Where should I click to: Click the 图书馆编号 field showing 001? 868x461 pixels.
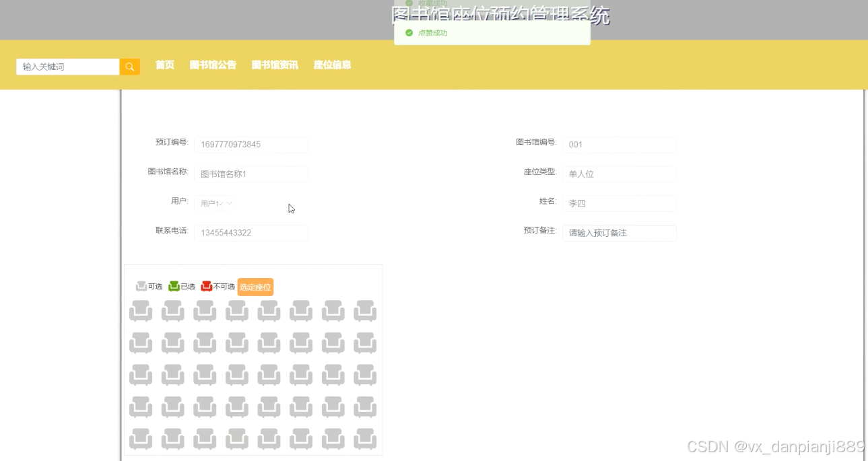coord(620,145)
